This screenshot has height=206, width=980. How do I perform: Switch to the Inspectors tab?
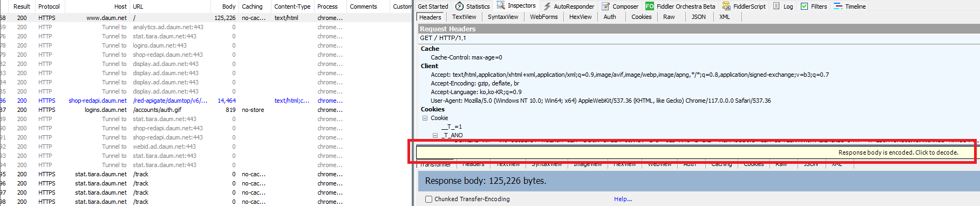coord(516,6)
